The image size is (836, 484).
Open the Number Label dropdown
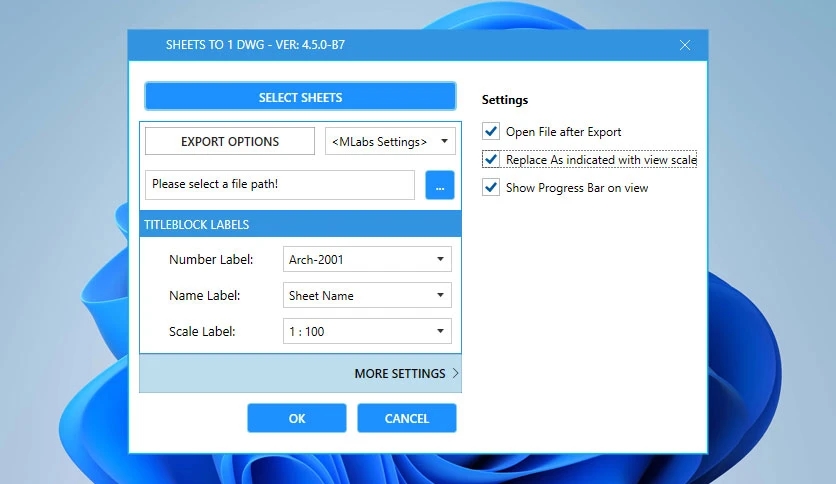[367, 260]
